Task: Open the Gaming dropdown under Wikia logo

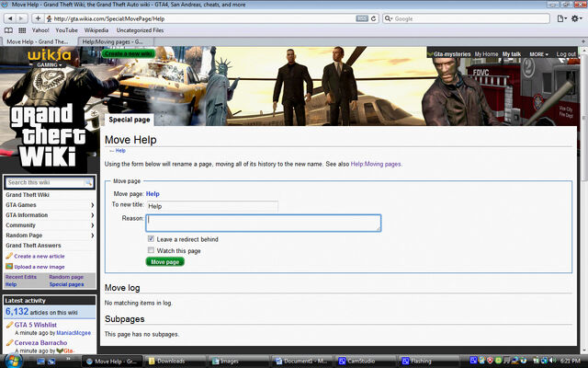Action: pyautogui.click(x=49, y=65)
